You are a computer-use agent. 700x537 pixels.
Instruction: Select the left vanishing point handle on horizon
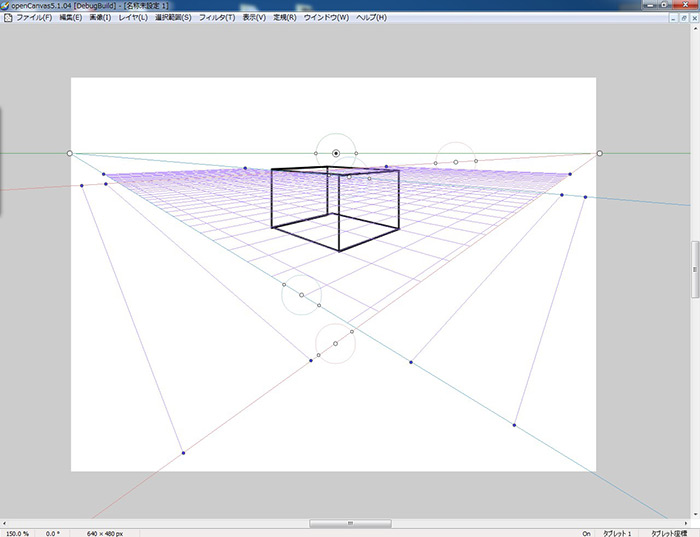click(x=69, y=153)
